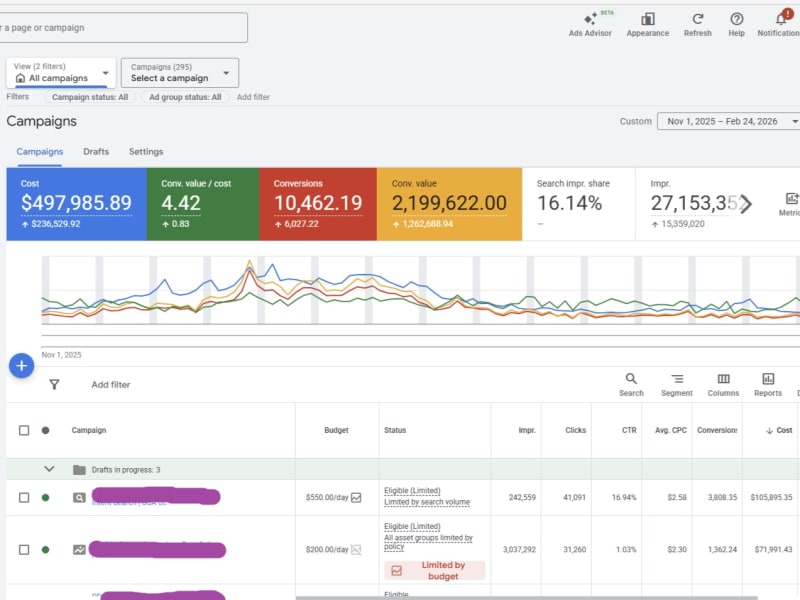Click Add filter link in the top filter bar

tap(253, 97)
